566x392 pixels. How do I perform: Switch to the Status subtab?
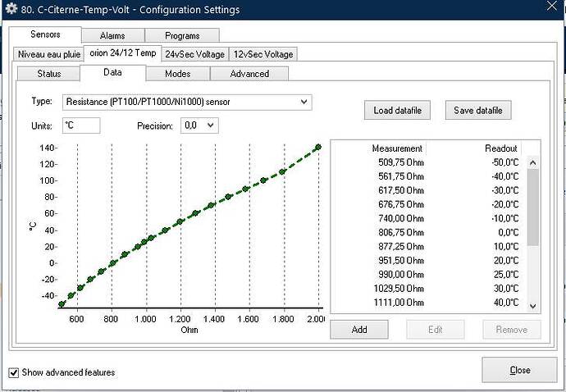point(48,74)
